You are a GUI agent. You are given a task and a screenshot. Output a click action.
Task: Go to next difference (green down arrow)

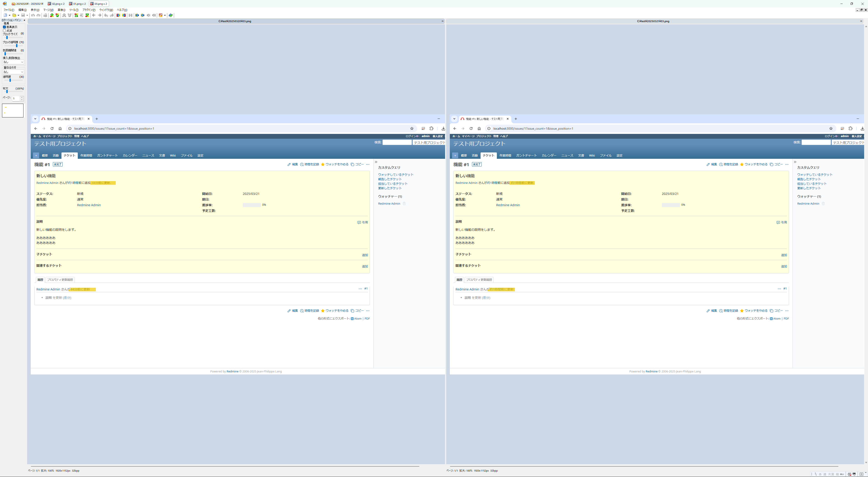click(52, 15)
